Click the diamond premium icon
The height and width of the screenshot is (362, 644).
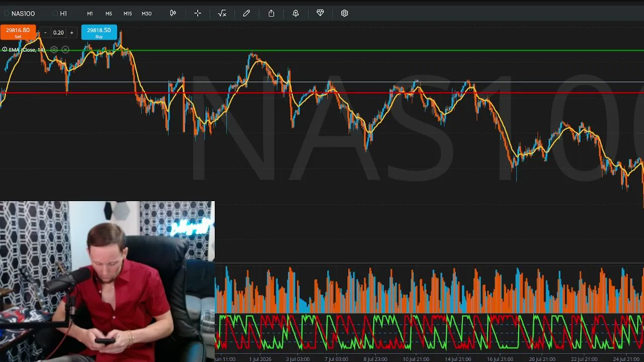click(x=320, y=13)
